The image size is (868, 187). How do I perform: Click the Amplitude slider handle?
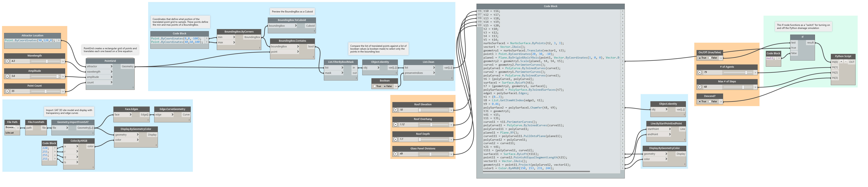(x=58, y=76)
